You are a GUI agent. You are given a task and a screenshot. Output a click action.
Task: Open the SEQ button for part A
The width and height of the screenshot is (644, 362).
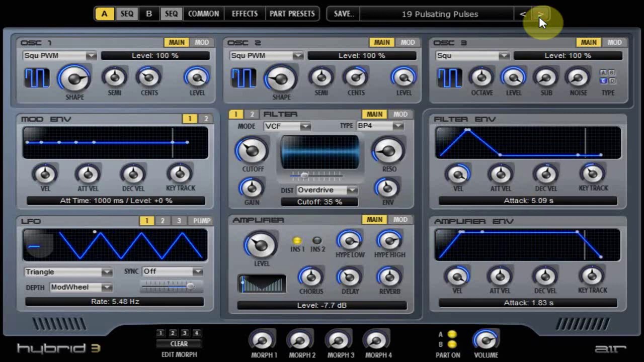click(127, 14)
